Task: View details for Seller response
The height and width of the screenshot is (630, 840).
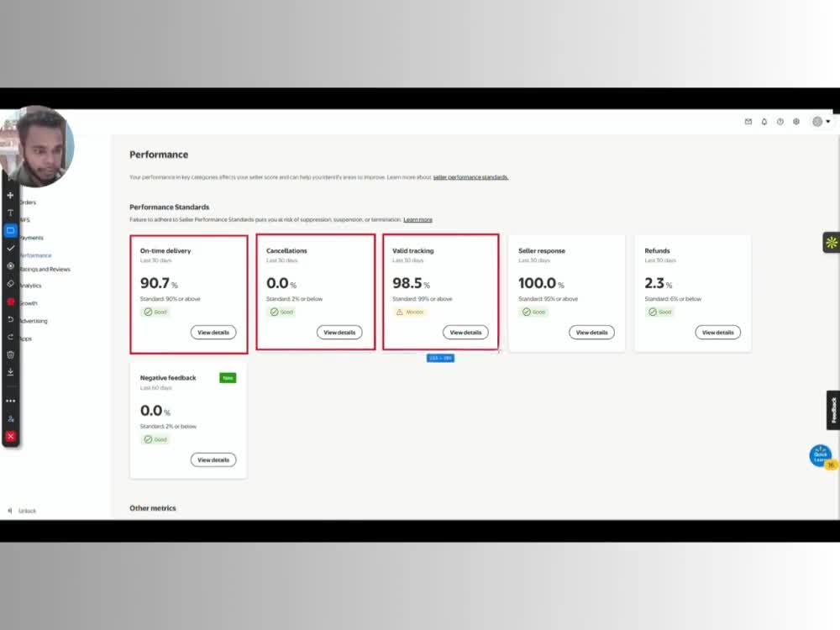Action: tap(592, 333)
